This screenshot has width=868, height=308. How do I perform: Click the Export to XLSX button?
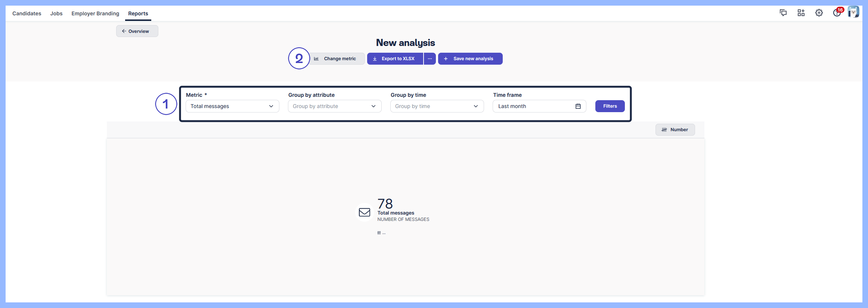click(395, 59)
